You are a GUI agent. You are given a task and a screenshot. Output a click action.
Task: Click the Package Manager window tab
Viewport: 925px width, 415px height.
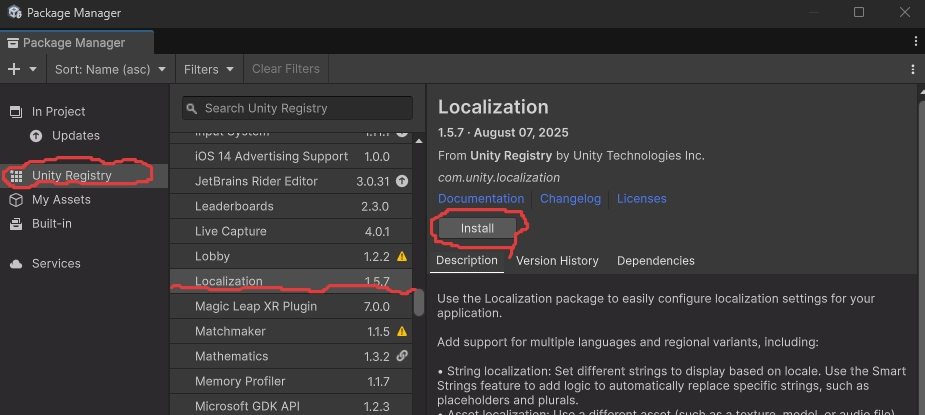click(77, 43)
